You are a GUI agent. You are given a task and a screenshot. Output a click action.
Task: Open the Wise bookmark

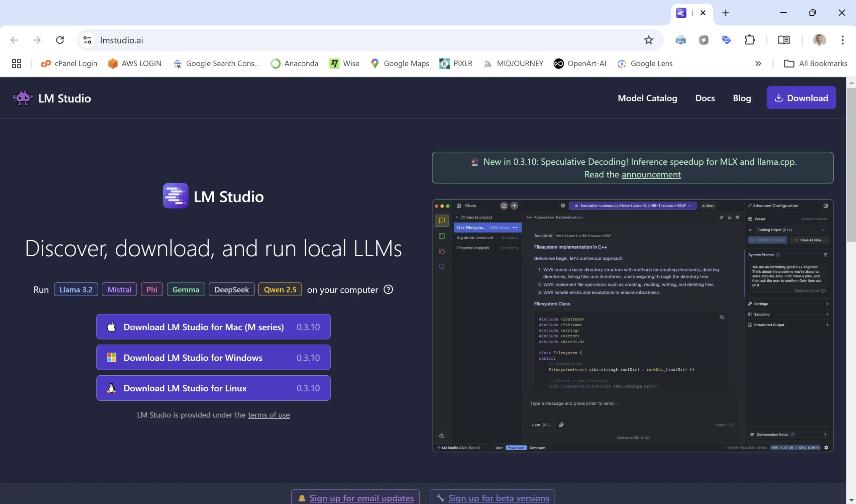pos(344,64)
